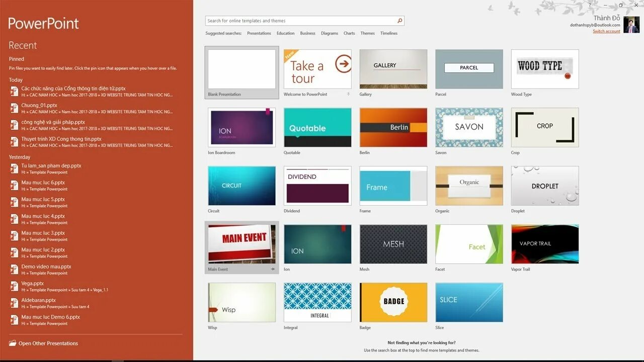The image size is (644, 362).
Task: Click the user profile photo
Action: tap(631, 25)
